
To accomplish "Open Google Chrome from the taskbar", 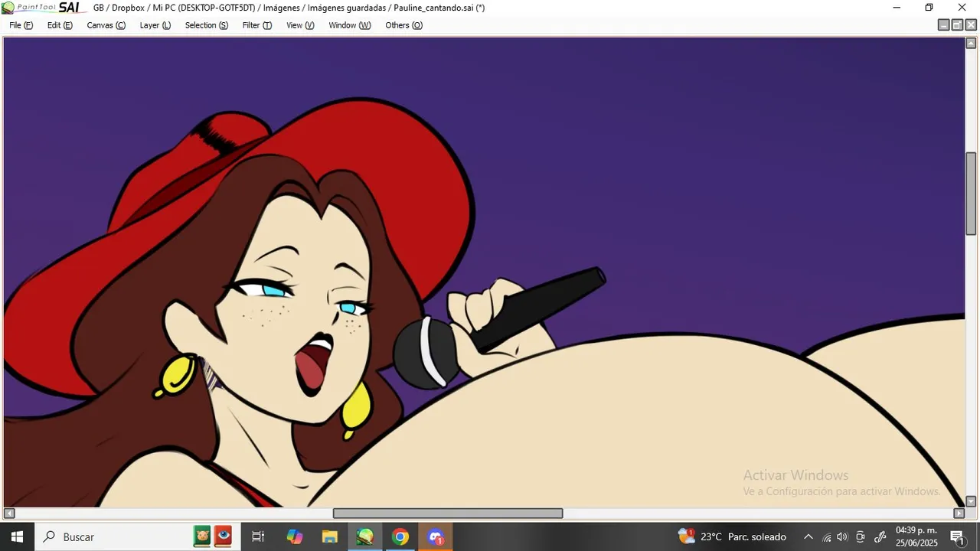I will coord(400,536).
